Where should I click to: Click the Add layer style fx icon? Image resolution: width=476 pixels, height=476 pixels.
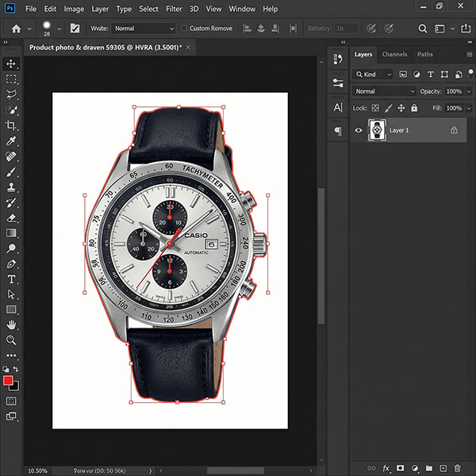tap(386, 468)
